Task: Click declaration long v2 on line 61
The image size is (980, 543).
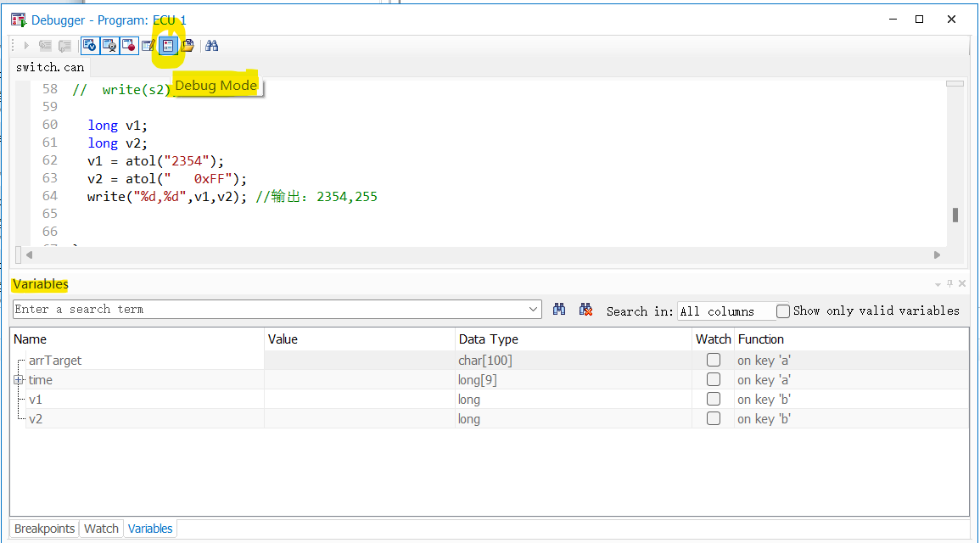Action: (117, 143)
